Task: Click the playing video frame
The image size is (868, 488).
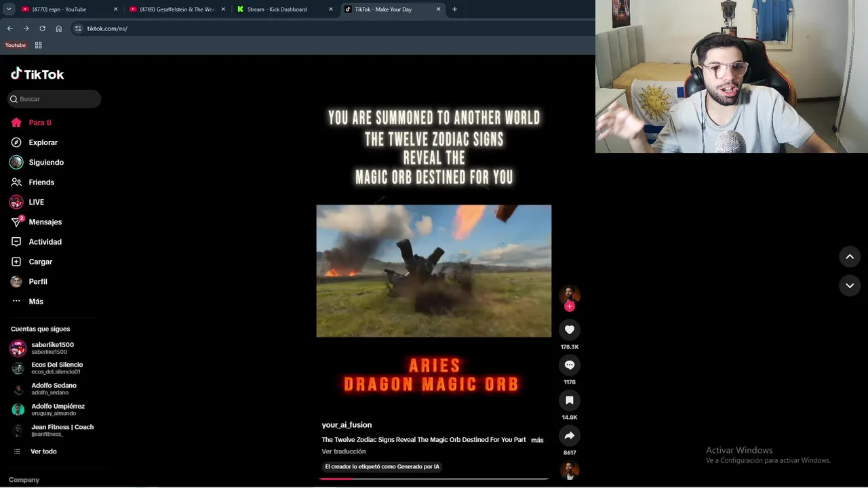Action: click(434, 270)
